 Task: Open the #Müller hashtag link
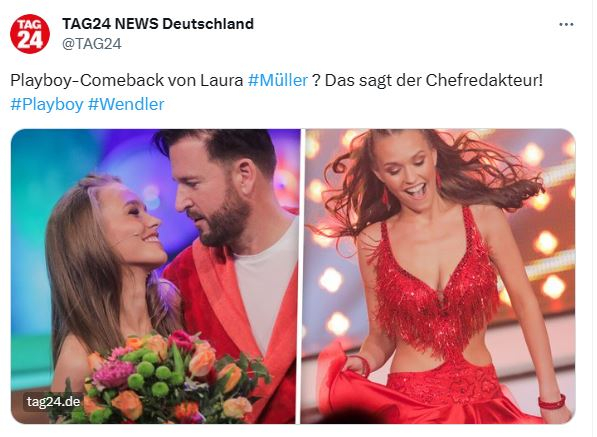tap(278, 80)
